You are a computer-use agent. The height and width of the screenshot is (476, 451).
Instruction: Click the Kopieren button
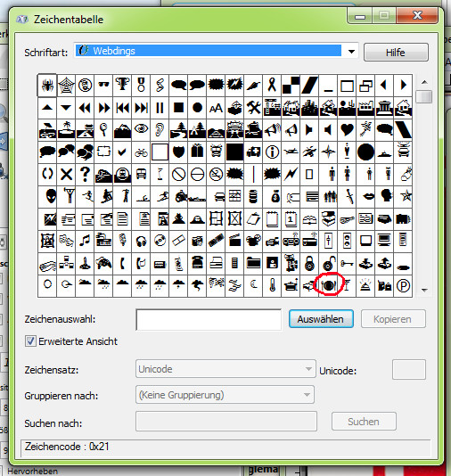393,319
